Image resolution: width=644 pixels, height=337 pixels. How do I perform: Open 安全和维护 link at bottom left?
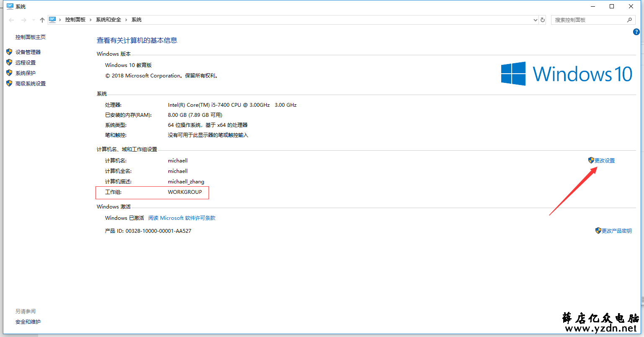[x=28, y=322]
